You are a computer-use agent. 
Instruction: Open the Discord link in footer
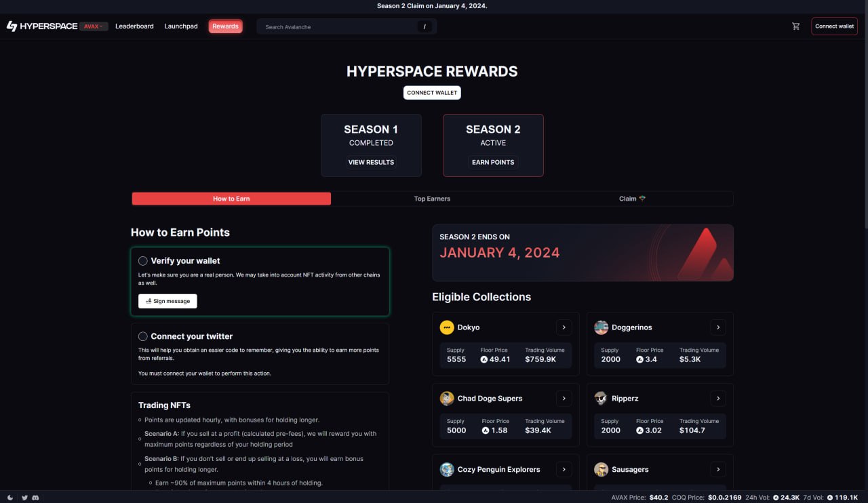click(35, 498)
